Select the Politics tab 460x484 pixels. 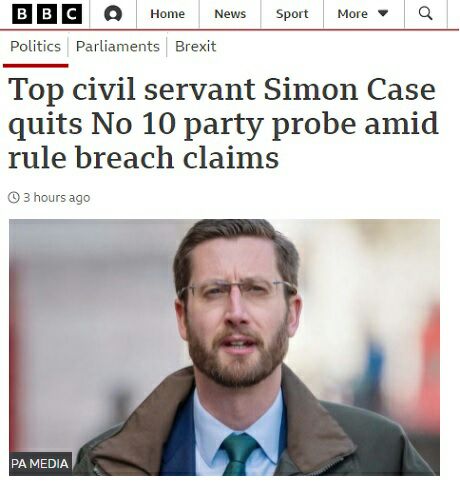[35, 46]
